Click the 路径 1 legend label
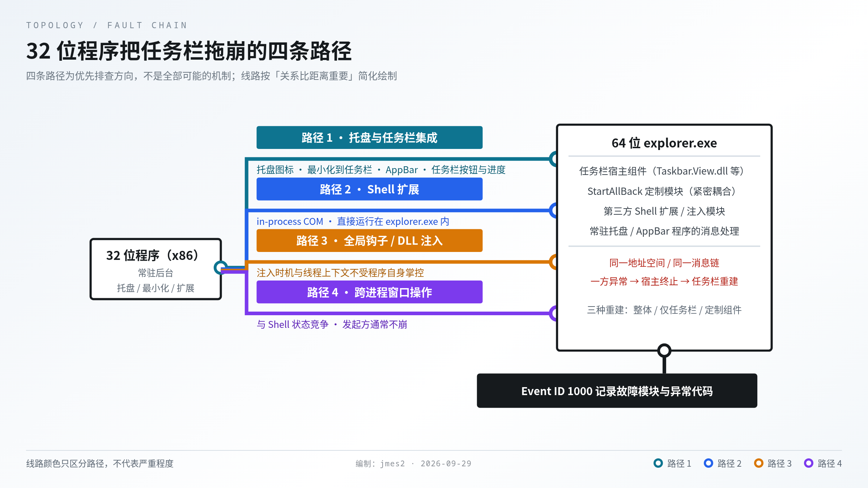The image size is (868, 488). [679, 463]
